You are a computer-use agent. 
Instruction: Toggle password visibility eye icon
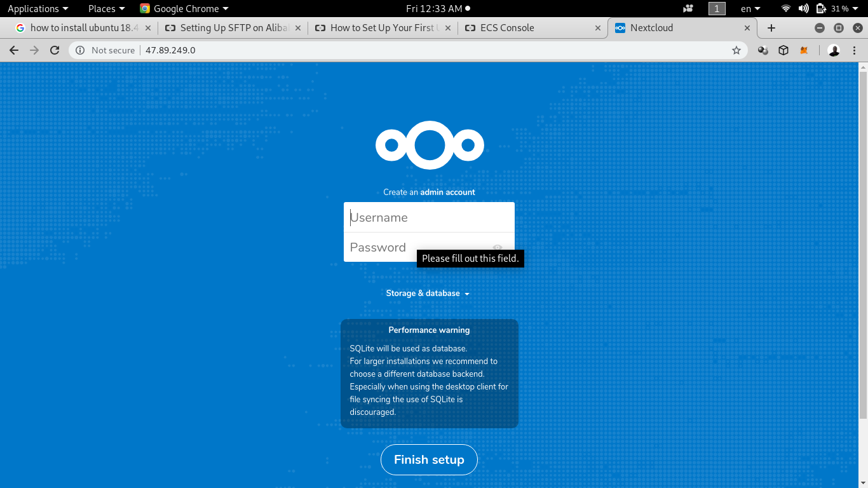click(x=498, y=247)
